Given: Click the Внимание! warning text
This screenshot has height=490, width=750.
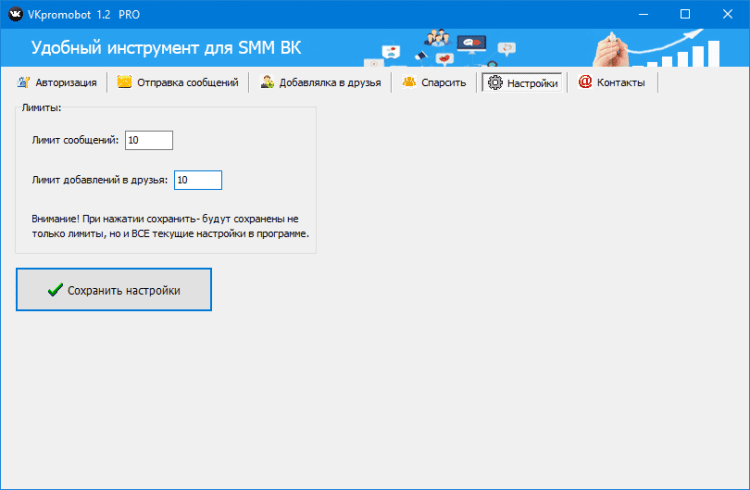Looking at the screenshot, I should click(170, 226).
